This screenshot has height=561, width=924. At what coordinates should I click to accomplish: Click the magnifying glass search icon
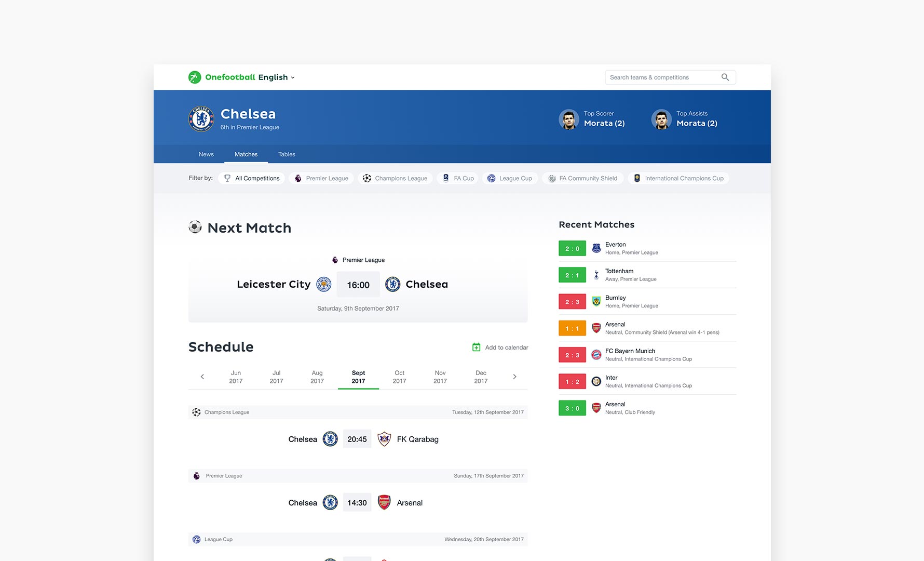point(725,77)
